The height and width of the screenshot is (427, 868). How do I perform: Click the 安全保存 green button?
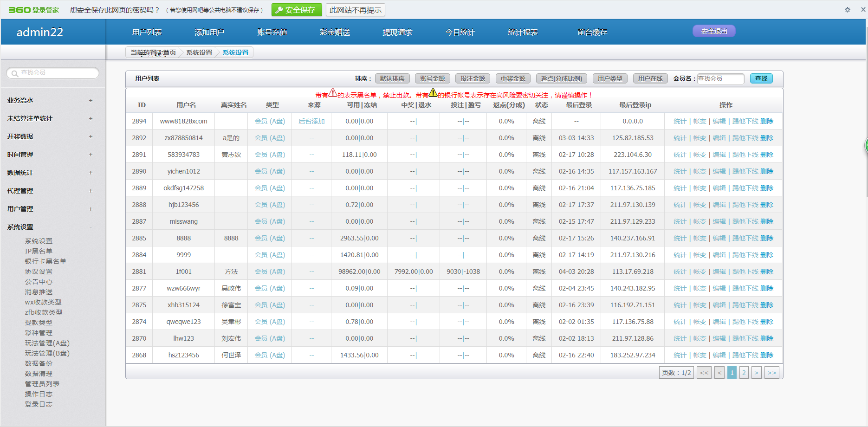297,10
